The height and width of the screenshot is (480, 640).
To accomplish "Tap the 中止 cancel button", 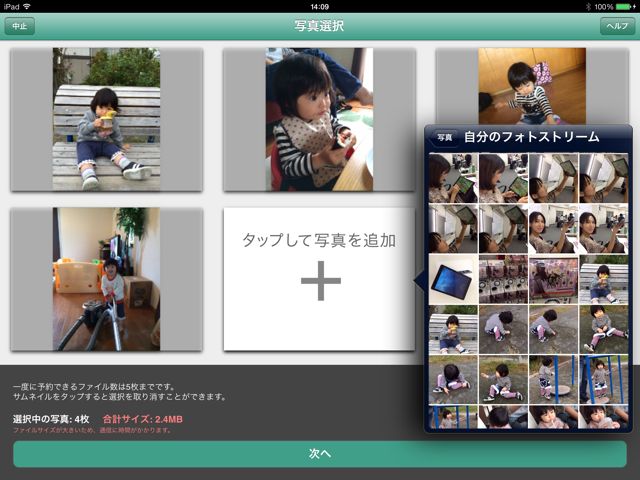I will [19, 26].
